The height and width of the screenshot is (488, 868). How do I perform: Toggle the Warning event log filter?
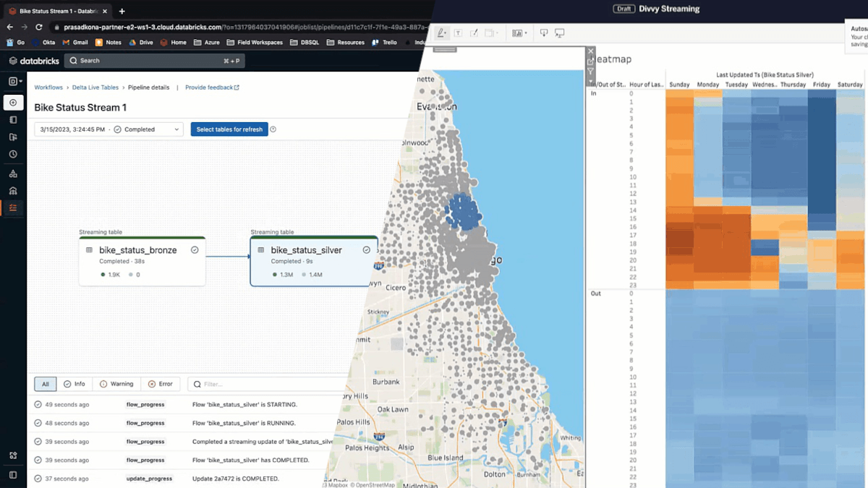pos(116,384)
